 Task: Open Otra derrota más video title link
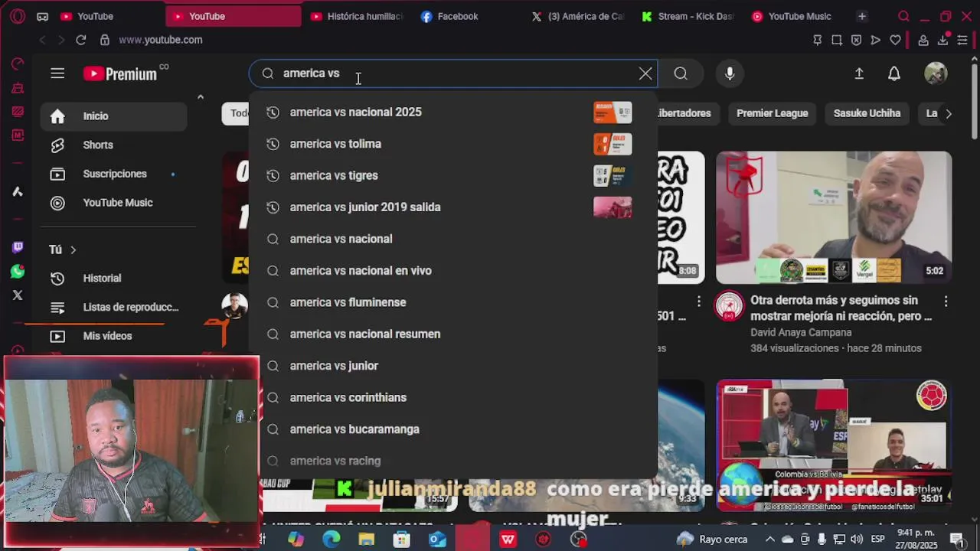pos(841,308)
